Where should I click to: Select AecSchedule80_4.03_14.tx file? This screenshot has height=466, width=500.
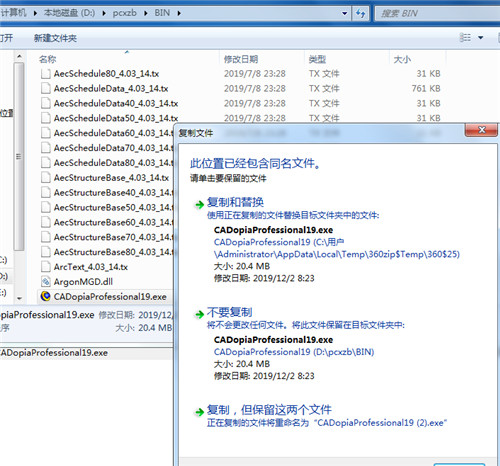[x=106, y=74]
